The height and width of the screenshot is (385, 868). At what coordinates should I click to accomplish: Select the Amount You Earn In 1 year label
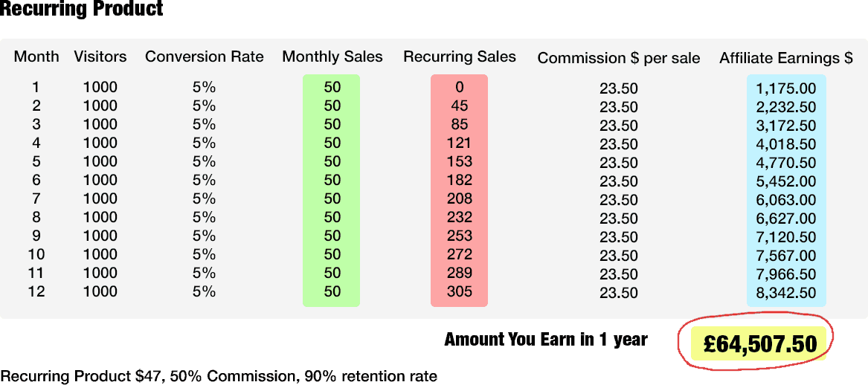(546, 340)
